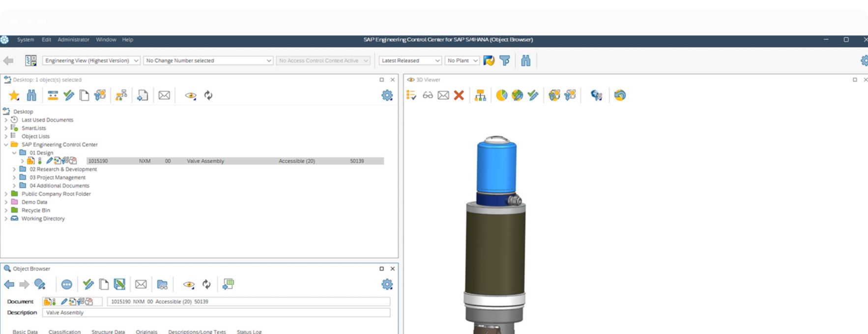Switch to the Classification tab
868x334 pixels.
[64, 332]
